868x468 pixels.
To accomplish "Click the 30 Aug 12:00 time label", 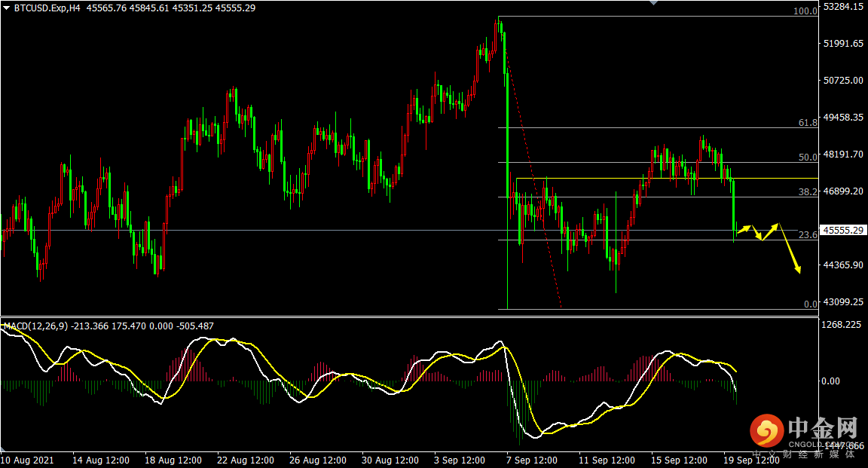I will (390, 460).
